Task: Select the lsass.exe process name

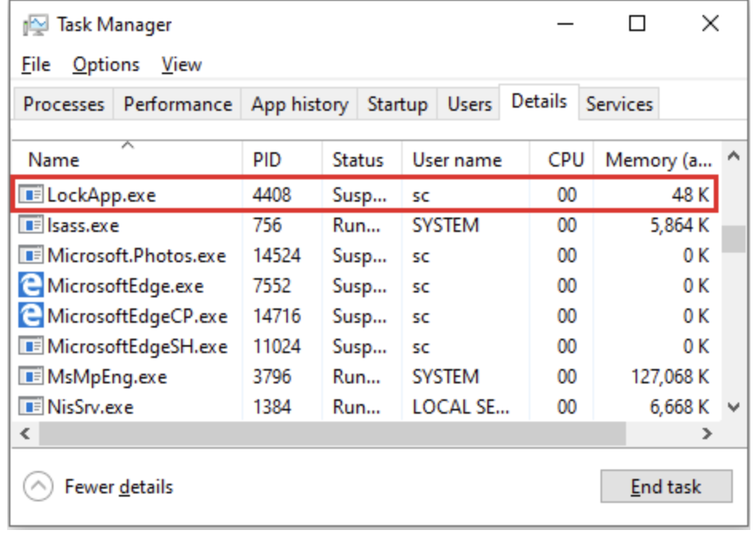Action: (x=83, y=226)
